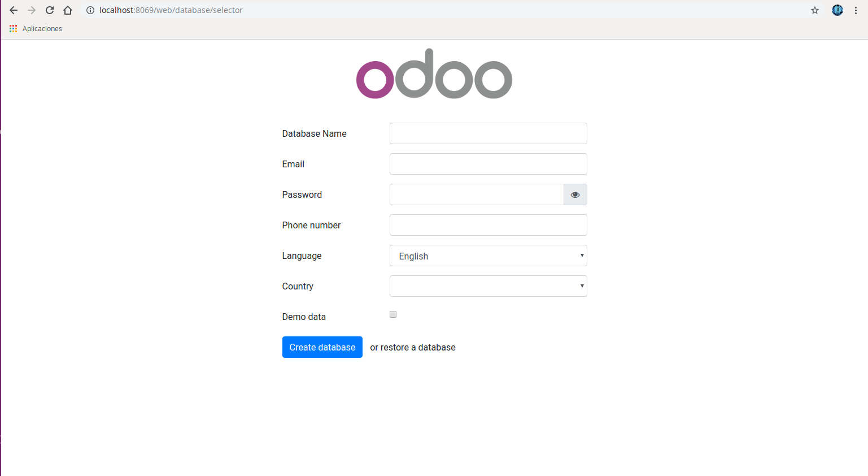Enable the Demo data checkbox
The width and height of the screenshot is (868, 476).
click(393, 314)
